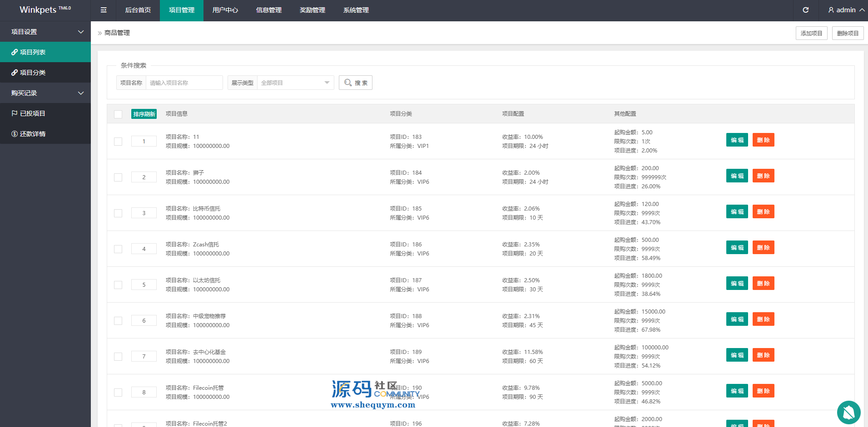Open the 用户中心 top menu
The height and width of the screenshot is (427, 868).
tap(225, 10)
